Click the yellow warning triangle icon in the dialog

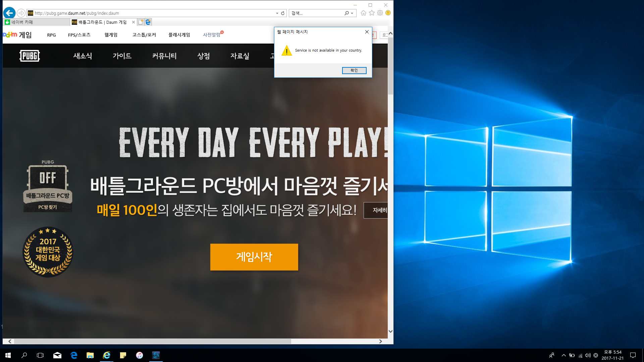[287, 51]
